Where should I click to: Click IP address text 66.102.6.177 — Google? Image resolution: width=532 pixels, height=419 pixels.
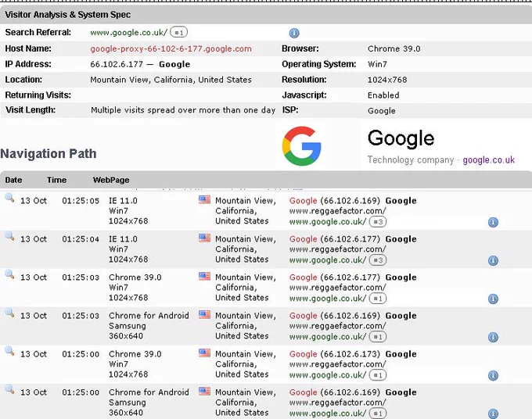140,64
